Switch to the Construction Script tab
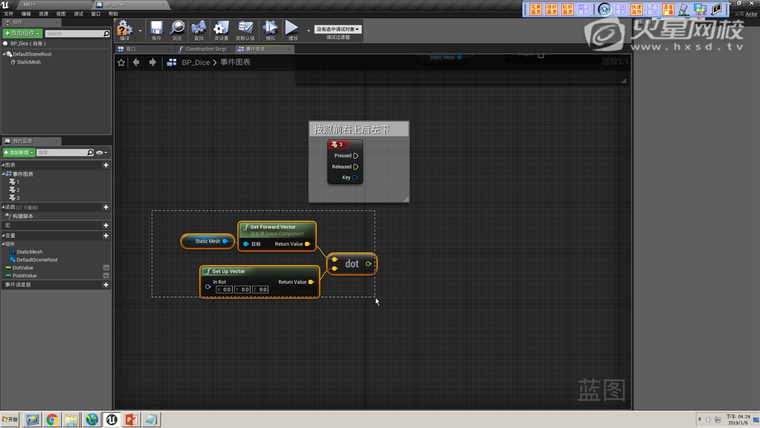The image size is (760, 428). (204, 48)
